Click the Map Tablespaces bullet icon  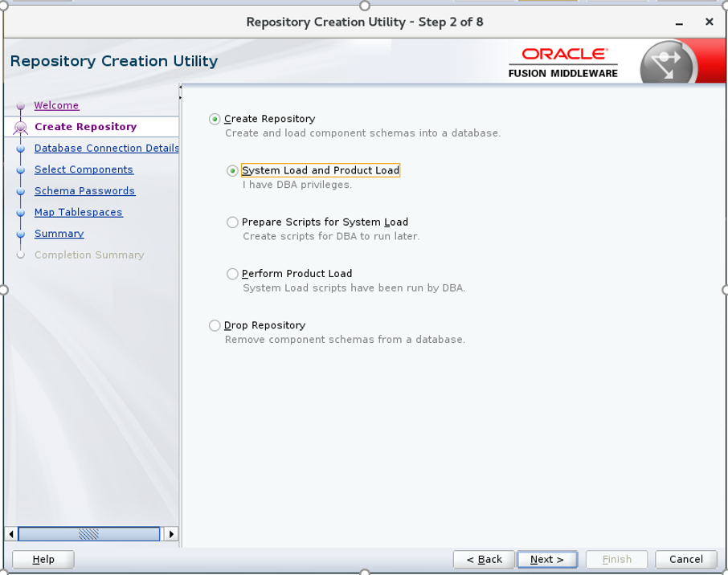coord(20,213)
